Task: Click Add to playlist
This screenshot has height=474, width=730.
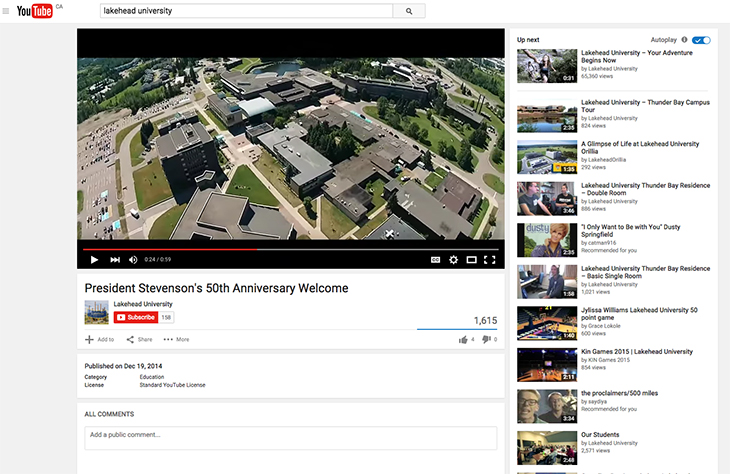Action: coord(99,339)
